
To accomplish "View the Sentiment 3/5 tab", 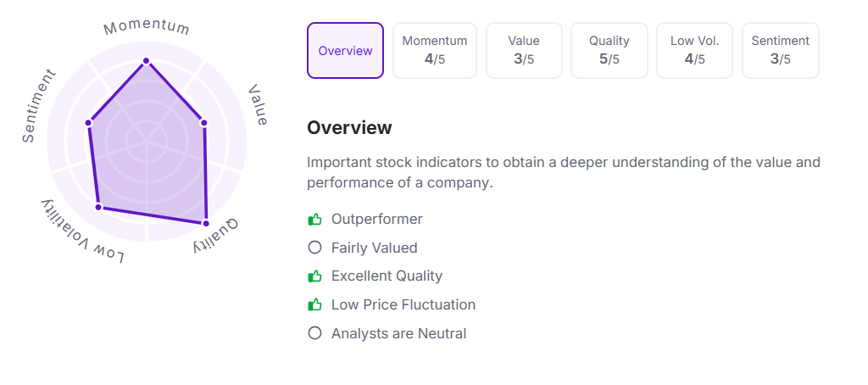I will (x=780, y=51).
